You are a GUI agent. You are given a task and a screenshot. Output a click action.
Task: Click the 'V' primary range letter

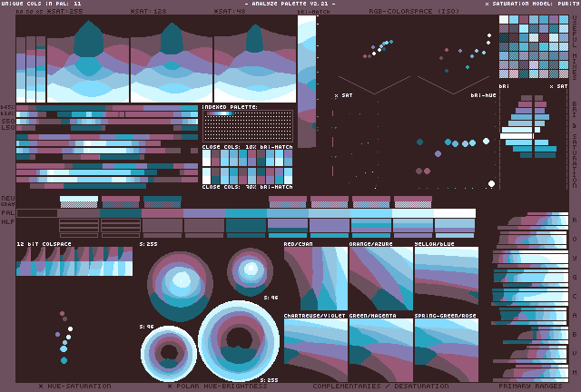575,354
